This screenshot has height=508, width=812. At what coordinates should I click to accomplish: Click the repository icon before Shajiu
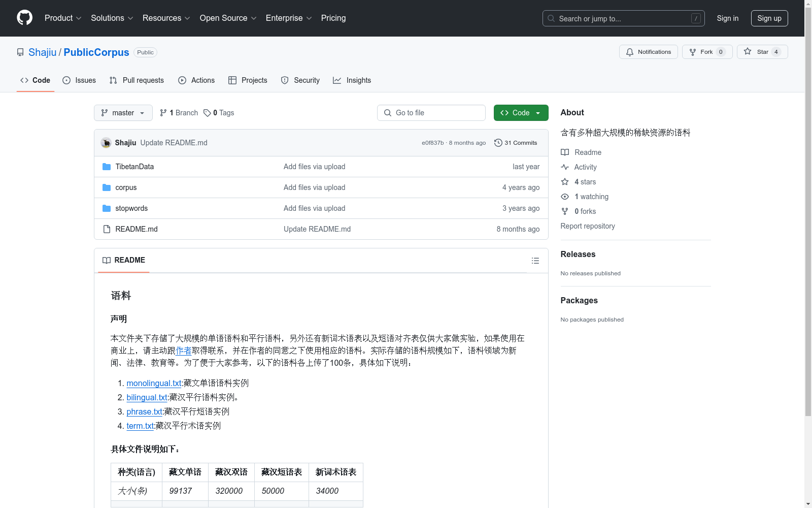pyautogui.click(x=20, y=52)
